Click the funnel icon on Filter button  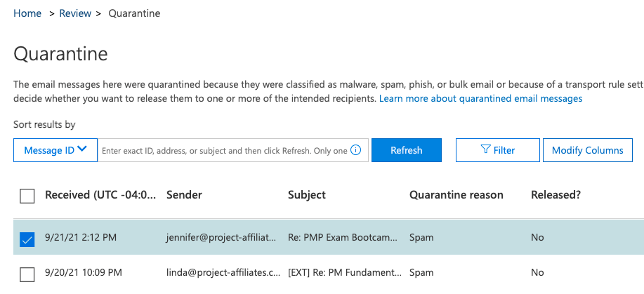[485, 150]
